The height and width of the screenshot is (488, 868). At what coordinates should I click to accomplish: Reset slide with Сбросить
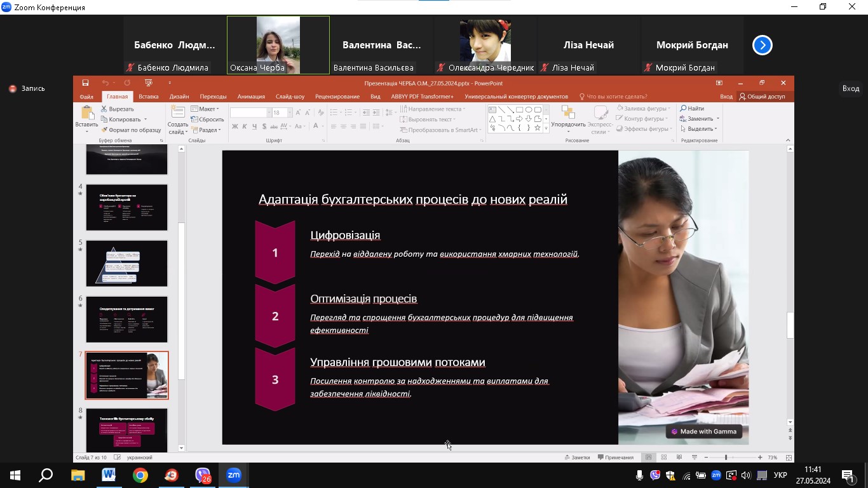tap(207, 119)
